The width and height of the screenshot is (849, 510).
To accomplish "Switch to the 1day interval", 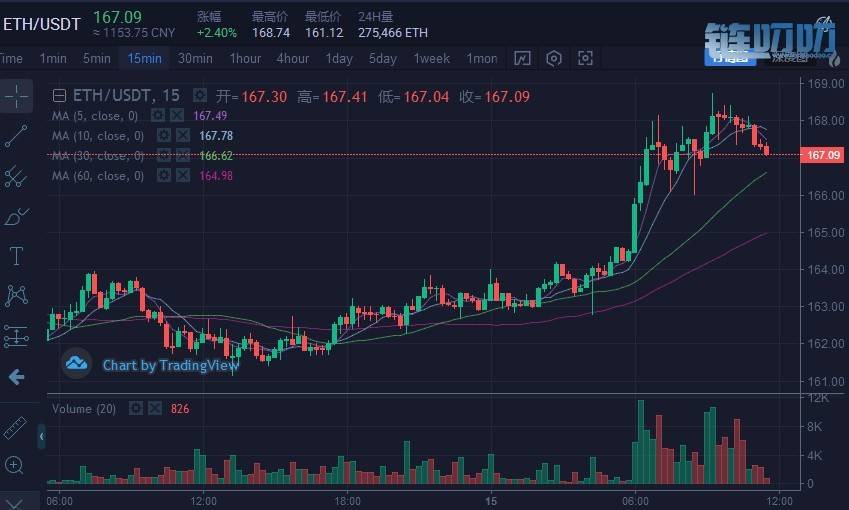I will tap(339, 58).
